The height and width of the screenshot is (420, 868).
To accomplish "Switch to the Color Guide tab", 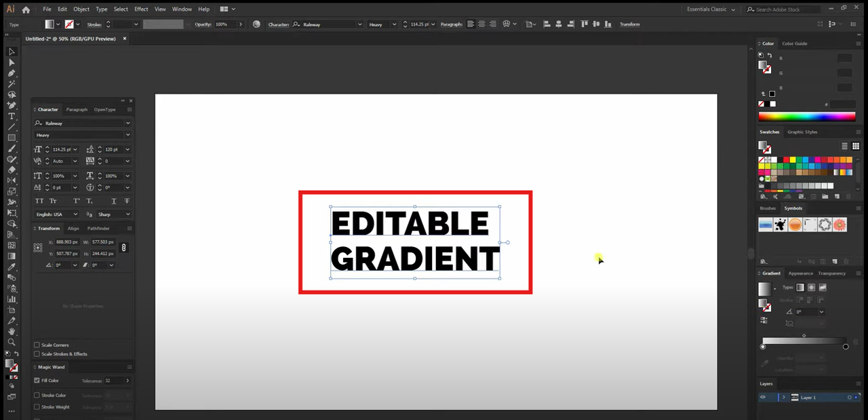I will pyautogui.click(x=794, y=43).
